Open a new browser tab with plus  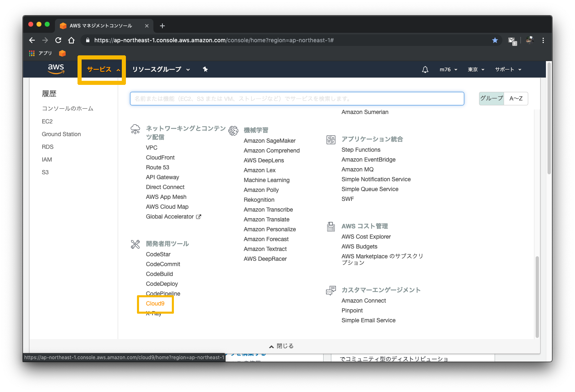pos(162,26)
